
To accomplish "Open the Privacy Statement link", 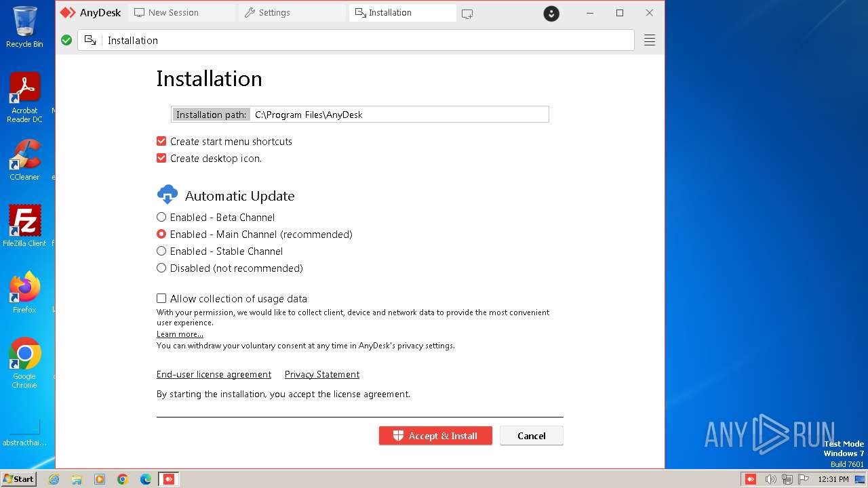I will click(x=322, y=374).
